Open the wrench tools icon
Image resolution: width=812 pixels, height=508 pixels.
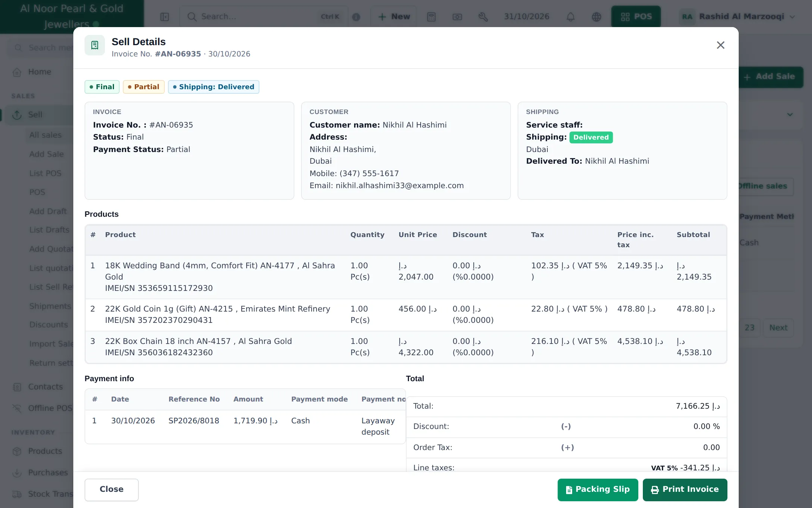(x=483, y=17)
